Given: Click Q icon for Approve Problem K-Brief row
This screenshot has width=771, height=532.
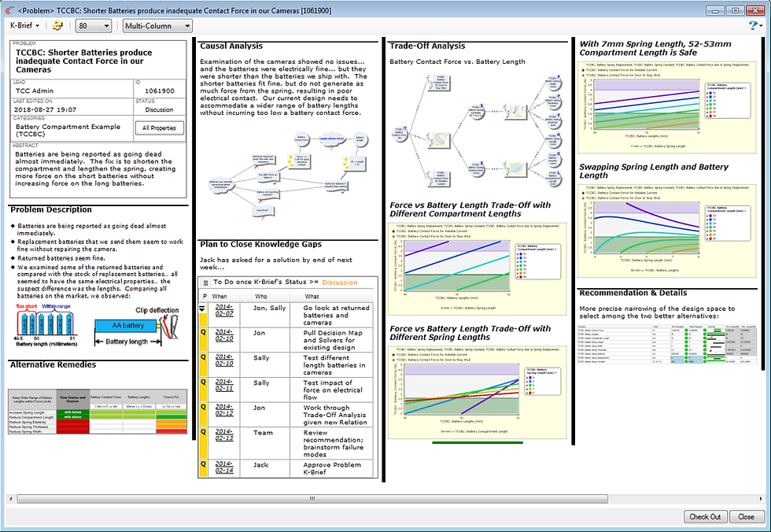Looking at the screenshot, I should coord(203,464).
